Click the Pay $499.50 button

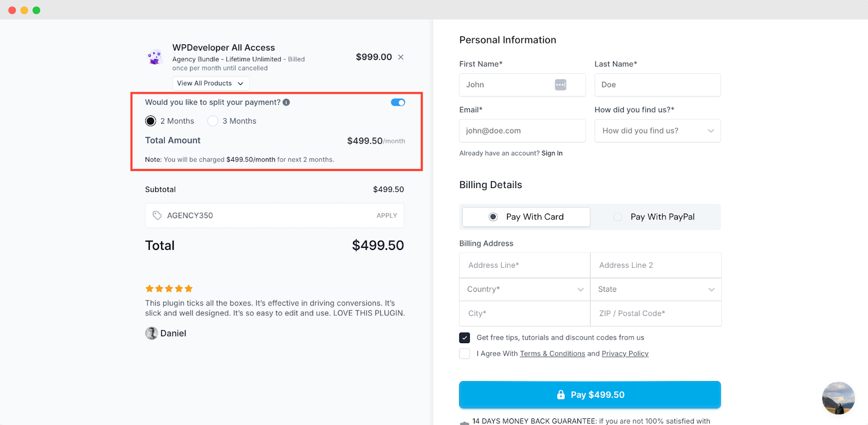point(590,395)
